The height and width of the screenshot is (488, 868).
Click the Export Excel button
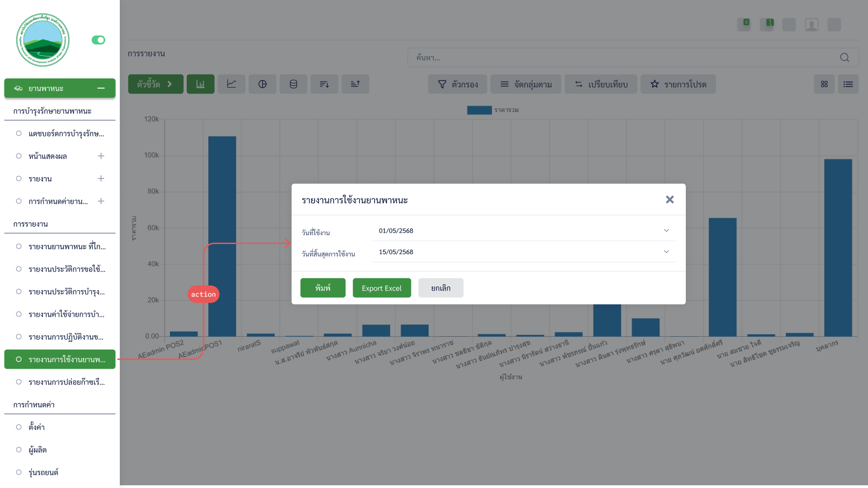(382, 288)
